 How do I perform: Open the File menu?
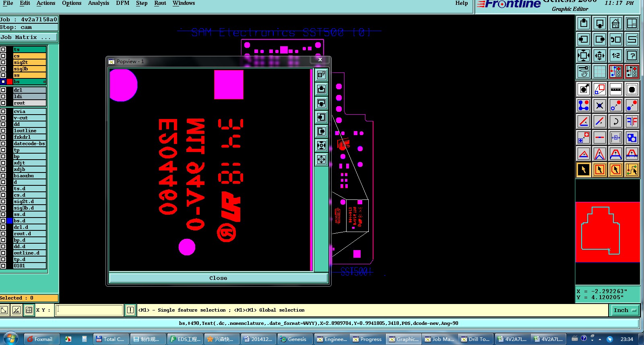(x=8, y=3)
